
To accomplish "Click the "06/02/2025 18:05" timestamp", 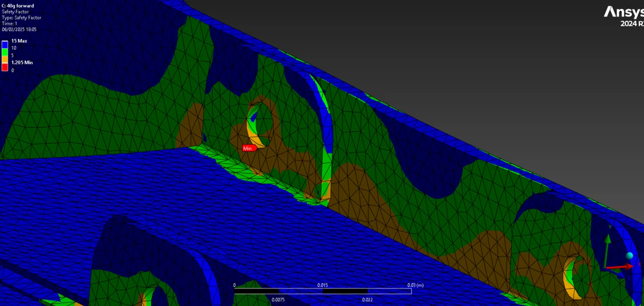I will (19, 29).
